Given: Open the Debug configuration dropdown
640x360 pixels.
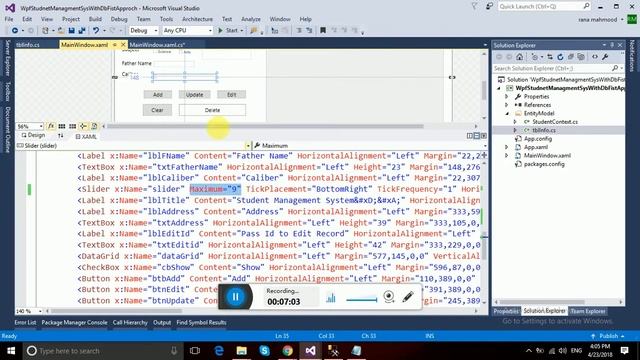Looking at the screenshot, I should (x=144, y=31).
